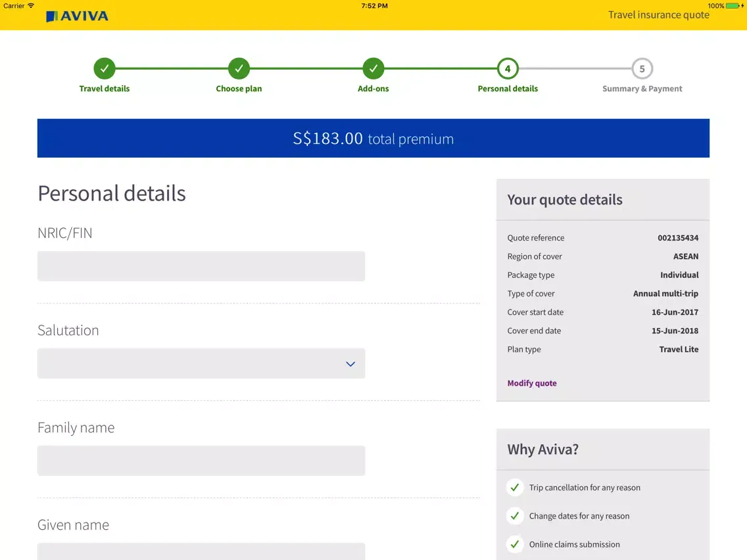The image size is (747, 560).
Task: Focus the NRIC/FIN input field
Action: click(201, 266)
